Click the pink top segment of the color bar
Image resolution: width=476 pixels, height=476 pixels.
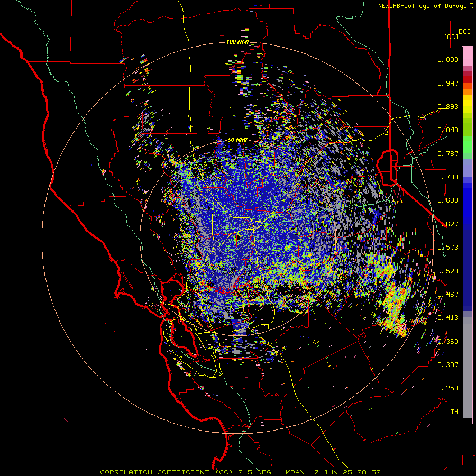[x=467, y=56]
